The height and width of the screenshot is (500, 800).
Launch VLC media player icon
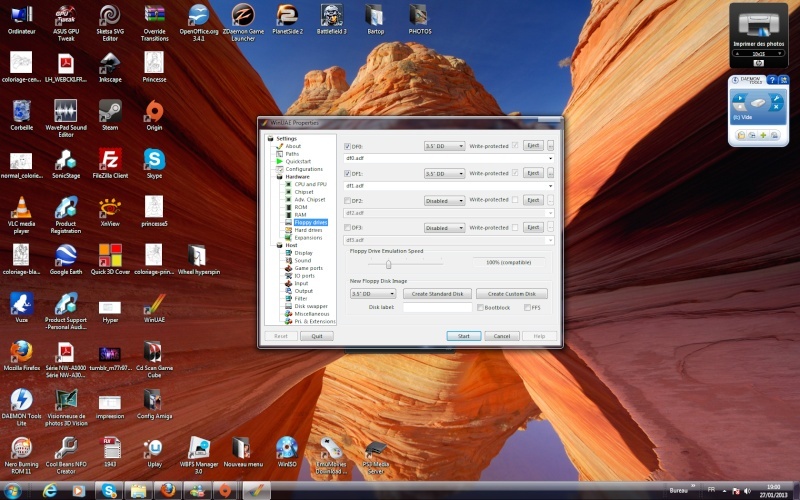click(x=21, y=215)
